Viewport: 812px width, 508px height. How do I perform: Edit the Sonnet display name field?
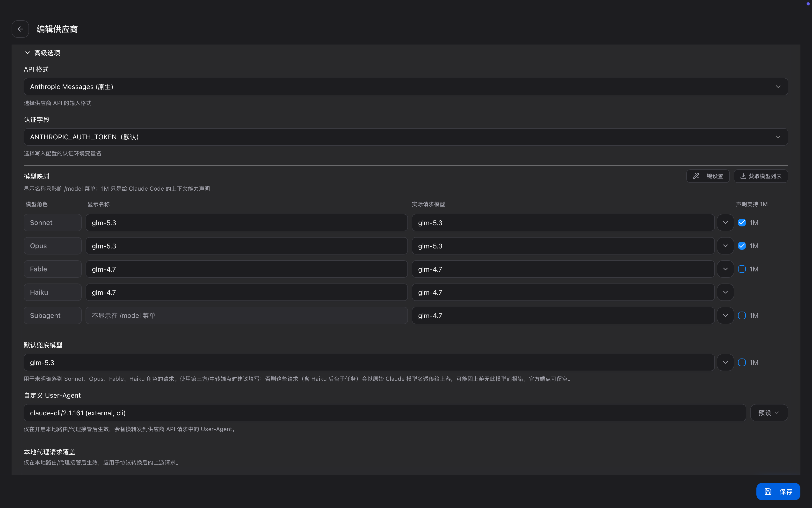coord(246,223)
